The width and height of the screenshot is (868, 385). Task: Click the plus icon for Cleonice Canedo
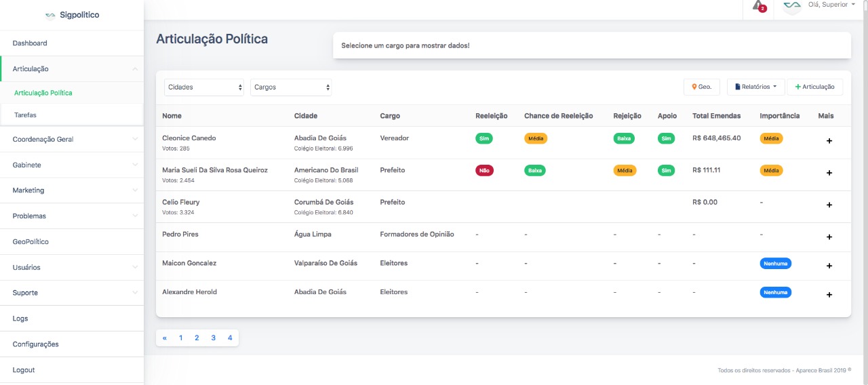(x=829, y=141)
